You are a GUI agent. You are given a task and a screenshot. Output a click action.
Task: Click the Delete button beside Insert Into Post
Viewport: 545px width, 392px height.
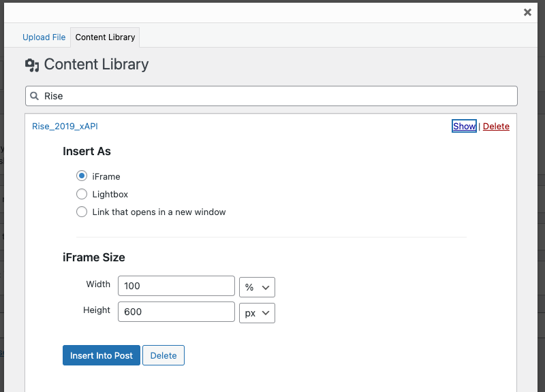click(x=163, y=355)
